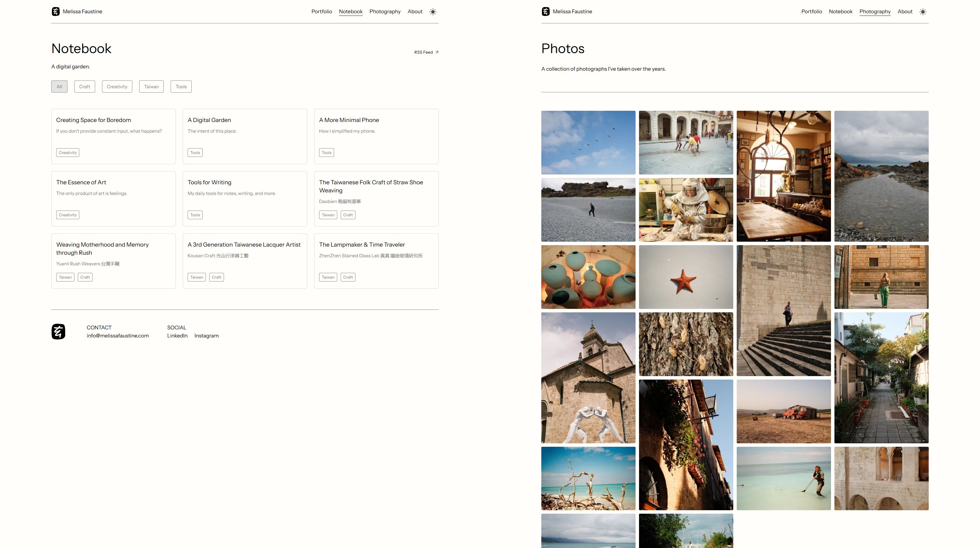Click the Tools tag on A Digital Garden card
The height and width of the screenshot is (548, 980).
195,153
